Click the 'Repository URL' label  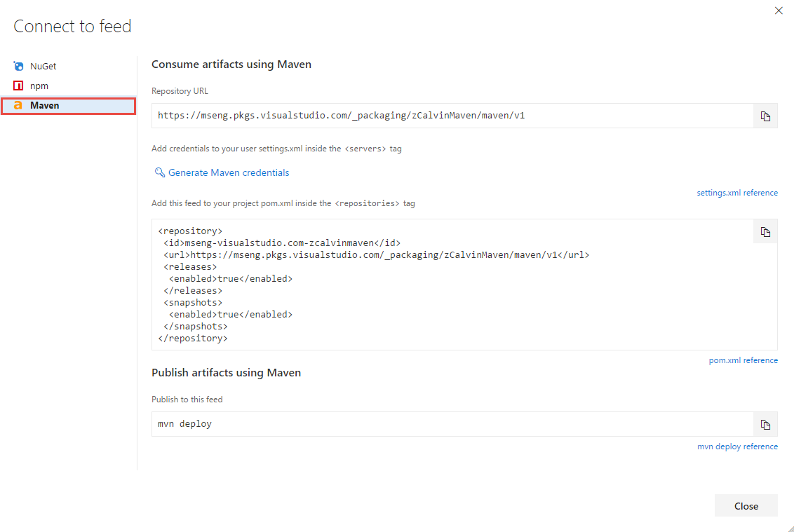click(x=180, y=91)
